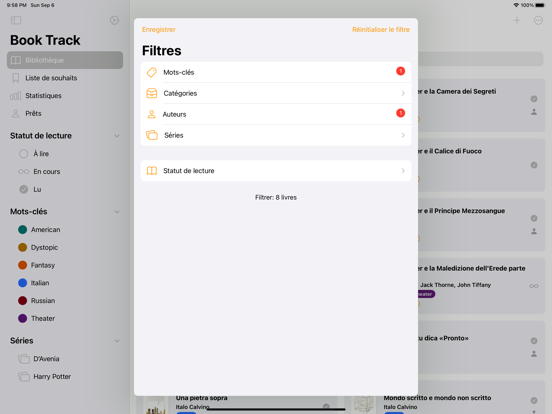Open the Auteurs filter row
Screen dimensions: 552x414
(x=276, y=114)
